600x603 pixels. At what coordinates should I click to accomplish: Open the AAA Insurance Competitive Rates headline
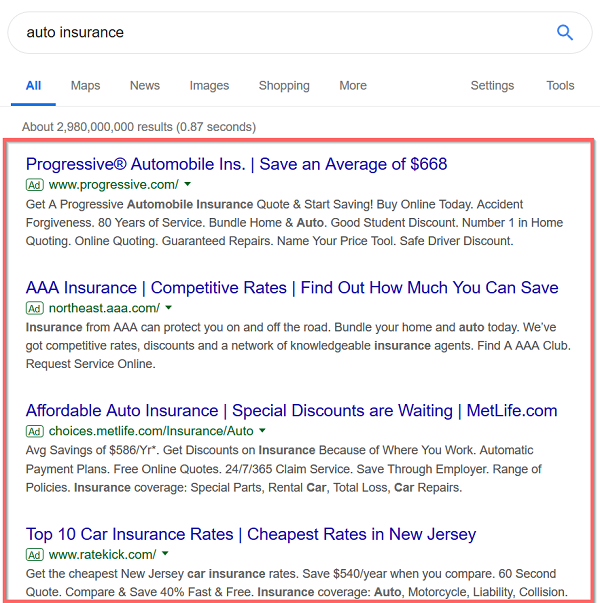(292, 288)
